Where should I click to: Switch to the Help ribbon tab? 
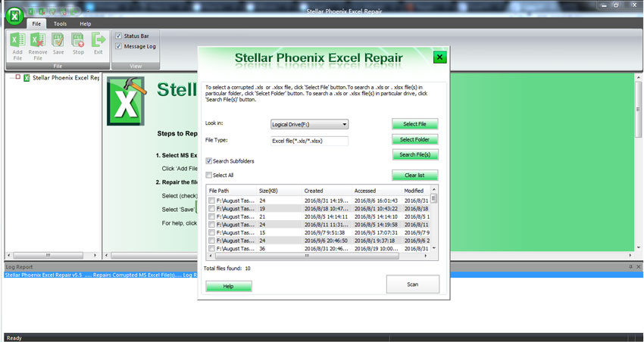(86, 24)
